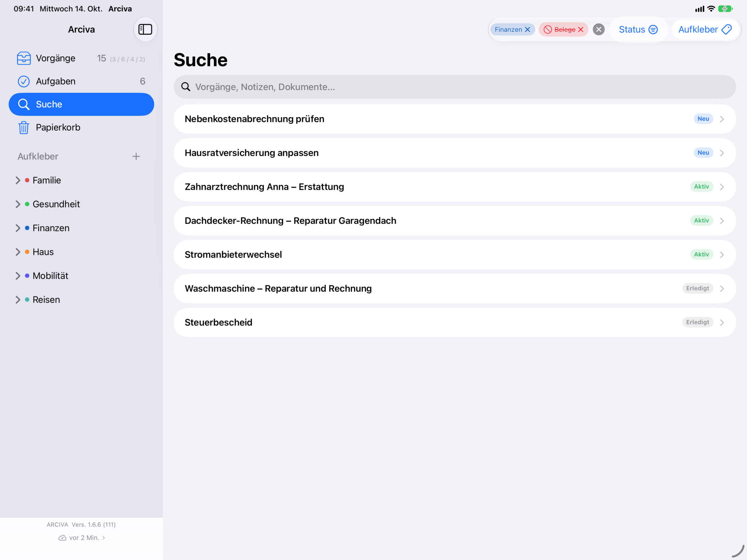
Task: Remove the excluded Belege filter X
Action: click(x=581, y=30)
